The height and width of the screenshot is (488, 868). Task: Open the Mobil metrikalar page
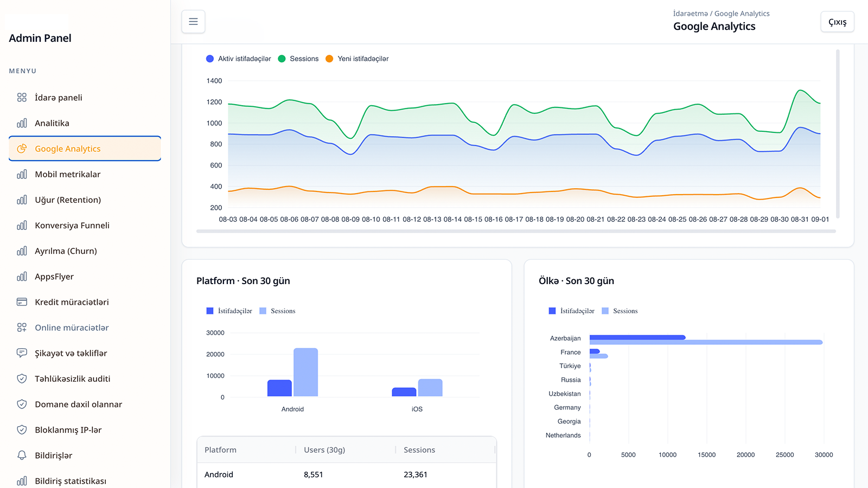tap(85, 174)
